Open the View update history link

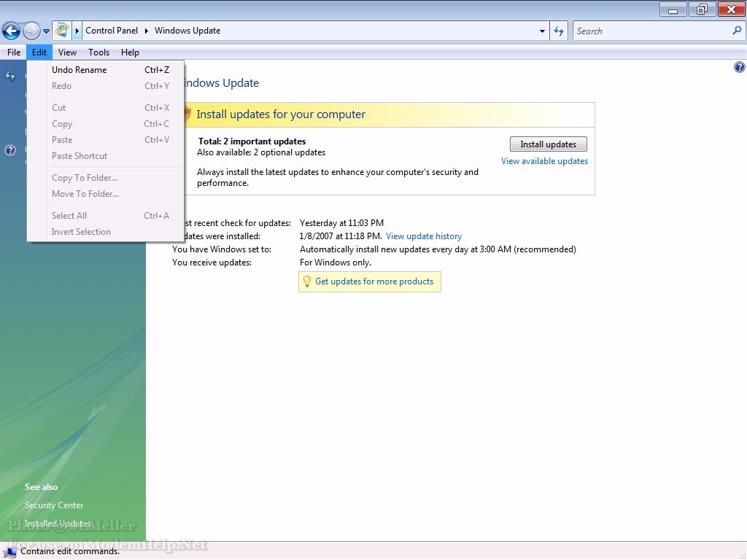coord(424,236)
